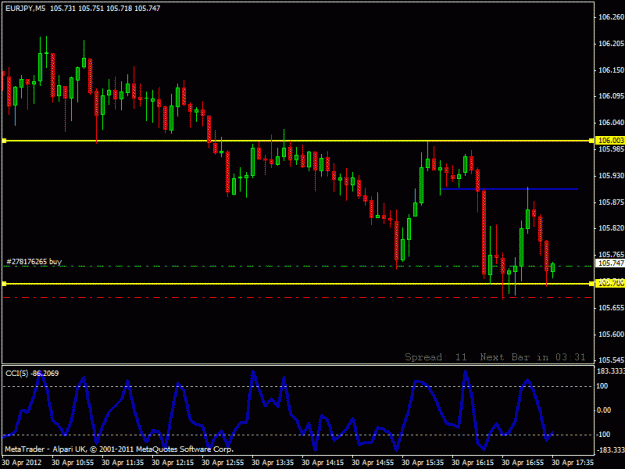Click the 105.545 price scale value
Image resolution: width=625 pixels, height=469 pixels.
(x=611, y=360)
